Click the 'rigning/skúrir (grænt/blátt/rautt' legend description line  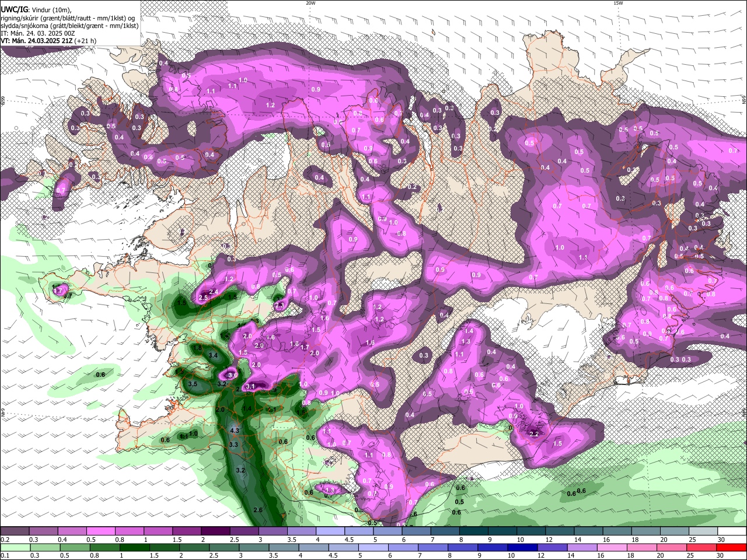[x=69, y=18]
